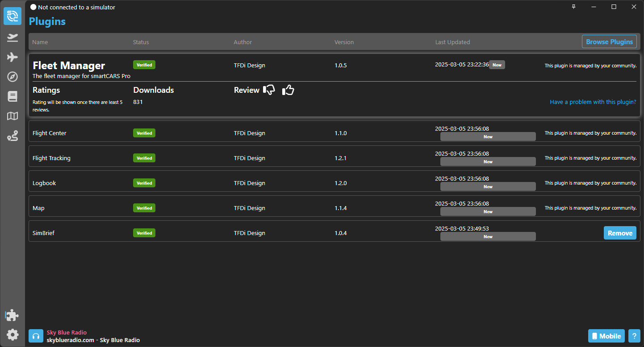Image resolution: width=644 pixels, height=347 pixels.
Task: Give Fleet Manager a thumbs up
Action: [x=288, y=90]
